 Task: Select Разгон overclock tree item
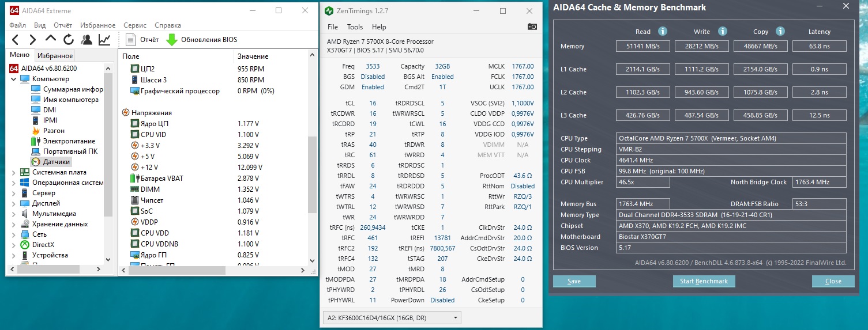pos(48,131)
